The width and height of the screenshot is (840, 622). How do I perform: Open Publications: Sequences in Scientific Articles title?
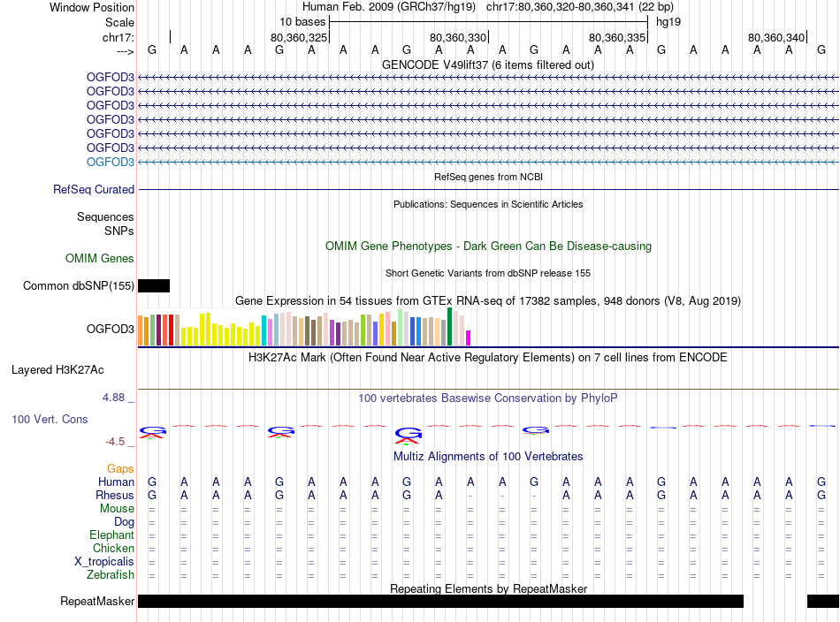pyautogui.click(x=488, y=204)
